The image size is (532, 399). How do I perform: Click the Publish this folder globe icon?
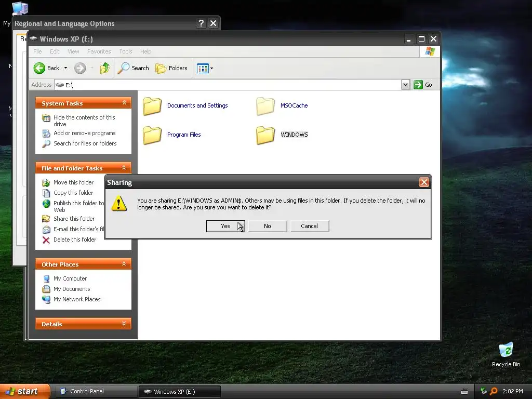coord(46,204)
